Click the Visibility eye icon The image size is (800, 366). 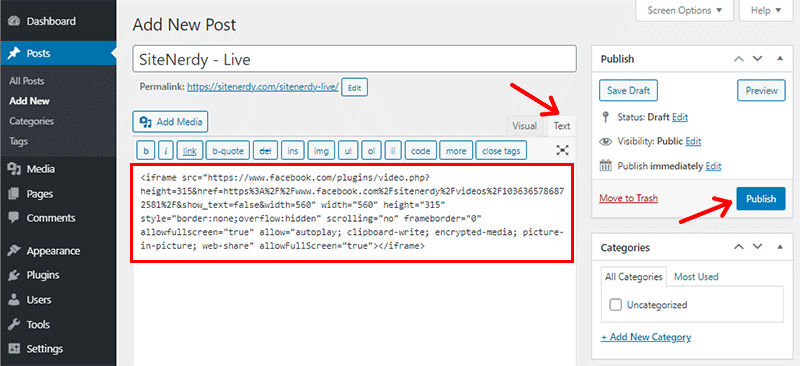[x=606, y=142]
